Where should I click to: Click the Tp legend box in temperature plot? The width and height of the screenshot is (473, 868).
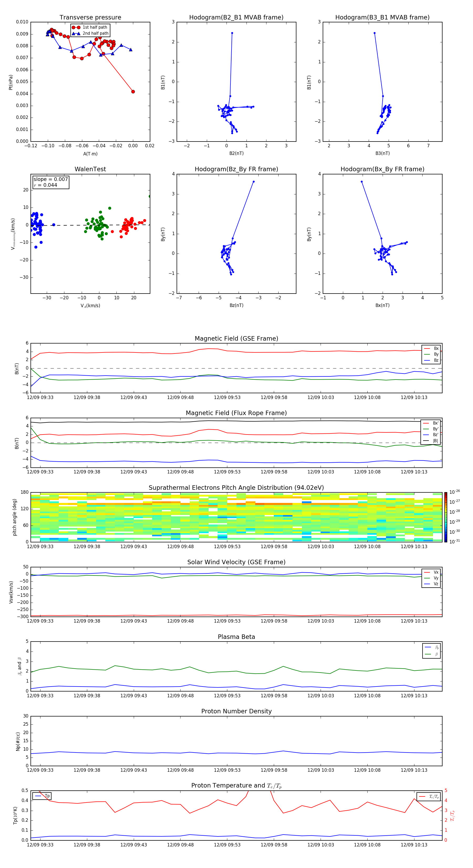[42, 796]
